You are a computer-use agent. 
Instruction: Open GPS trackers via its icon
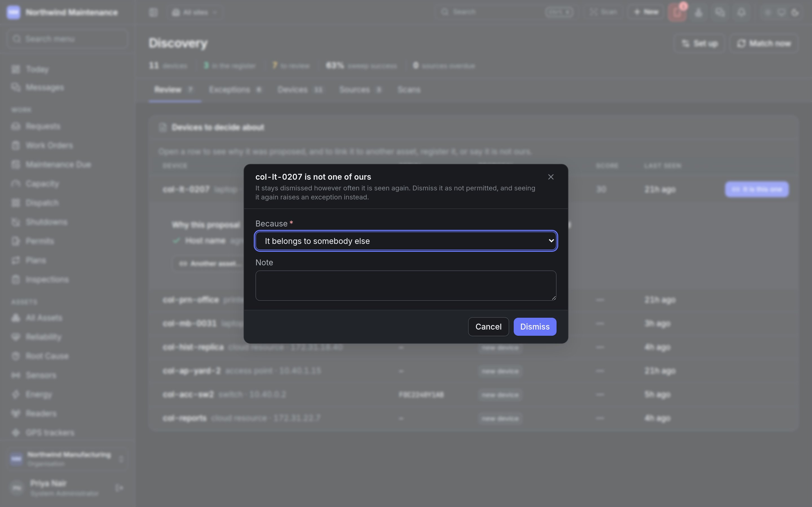pyautogui.click(x=16, y=433)
